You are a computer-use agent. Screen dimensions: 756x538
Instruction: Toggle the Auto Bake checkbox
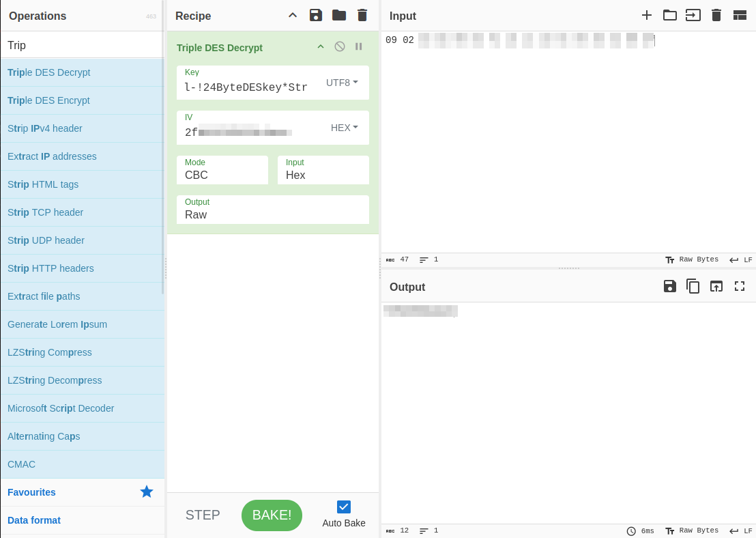[x=344, y=507]
